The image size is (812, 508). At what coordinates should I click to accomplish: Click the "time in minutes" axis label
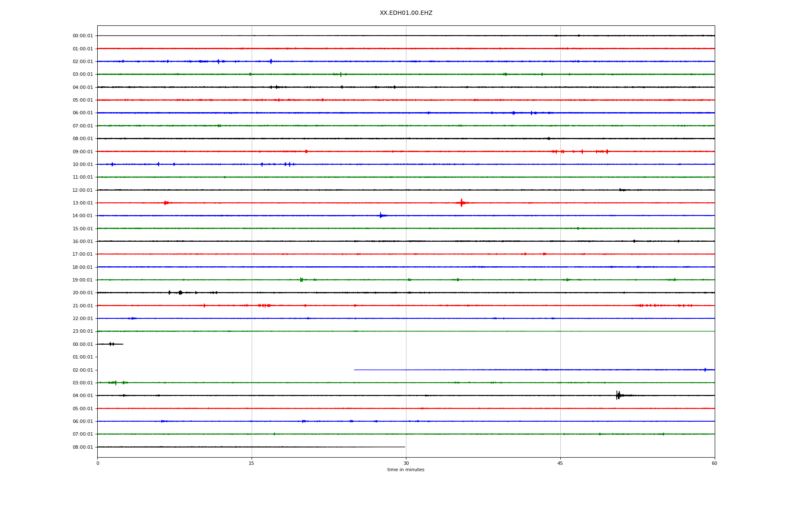[x=406, y=469]
